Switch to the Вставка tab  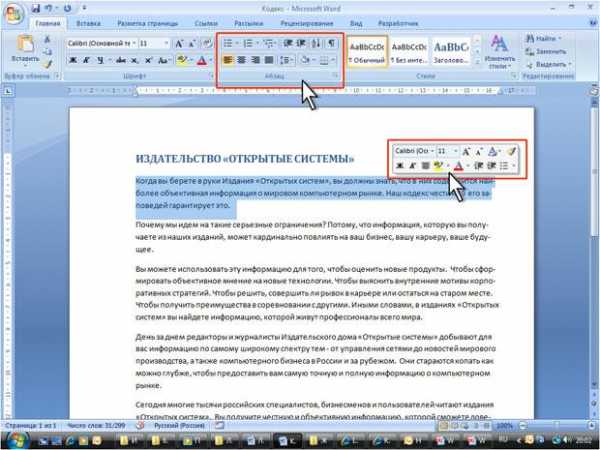point(88,23)
